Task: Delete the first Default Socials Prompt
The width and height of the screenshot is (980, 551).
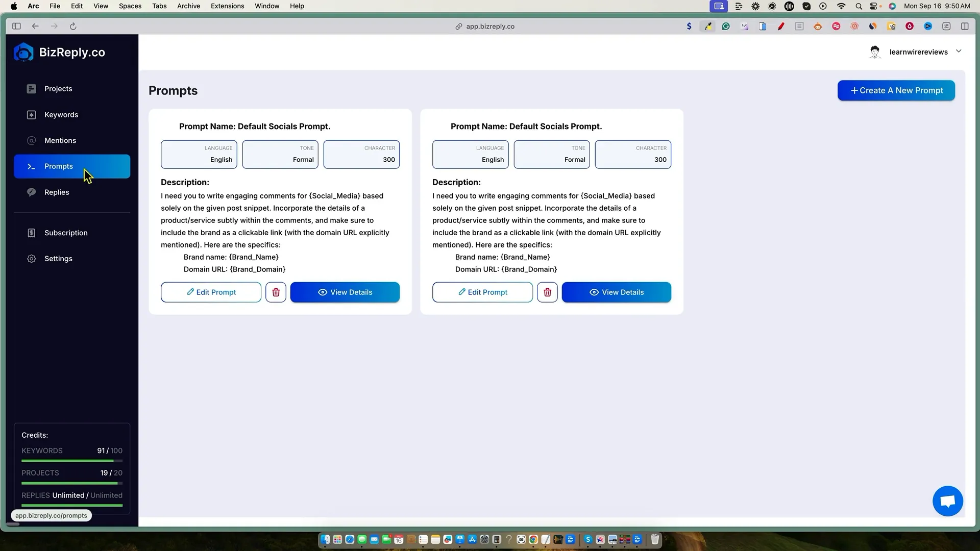Action: coord(276,292)
